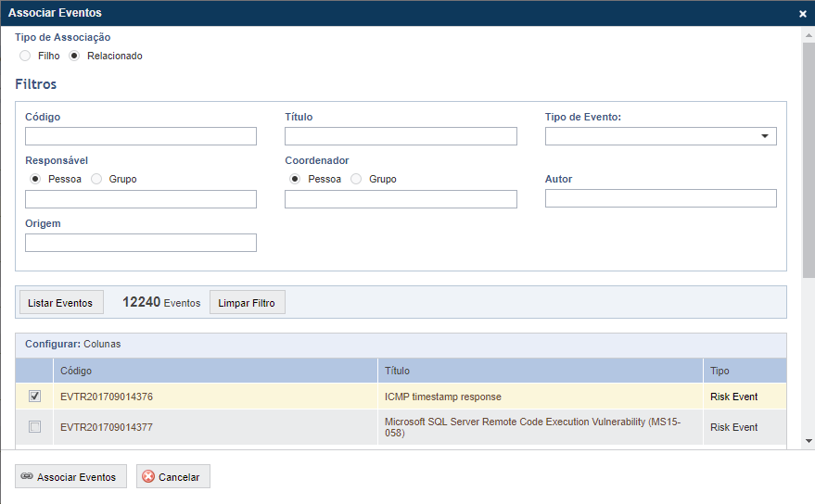The image size is (815, 504).
Task: Open the Colunas configuration link
Action: coord(102,344)
